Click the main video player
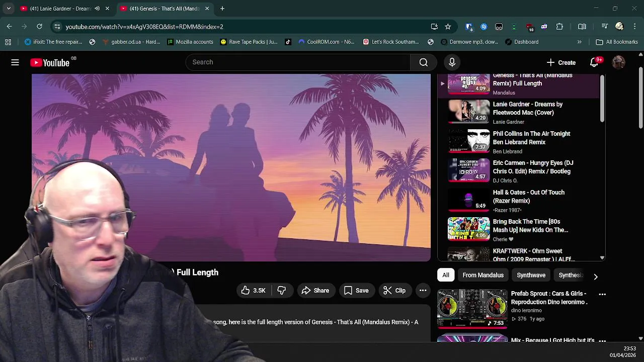Image resolution: width=644 pixels, height=362 pixels. (231, 167)
